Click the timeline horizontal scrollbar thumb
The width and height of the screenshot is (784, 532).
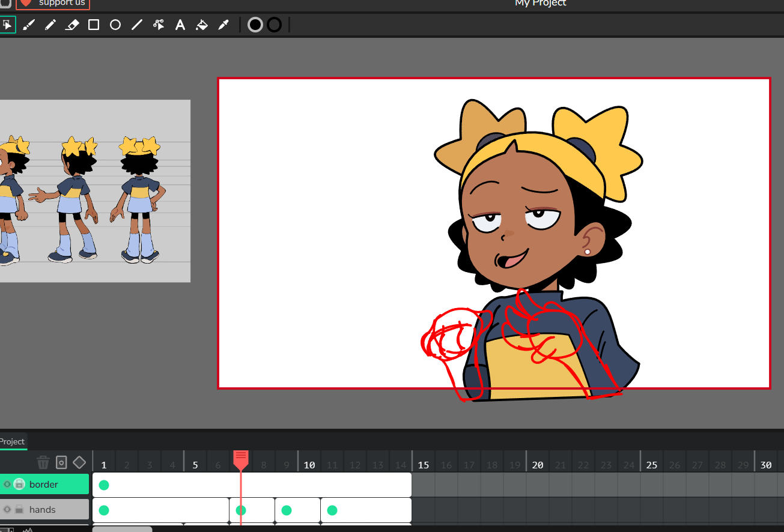122,529
